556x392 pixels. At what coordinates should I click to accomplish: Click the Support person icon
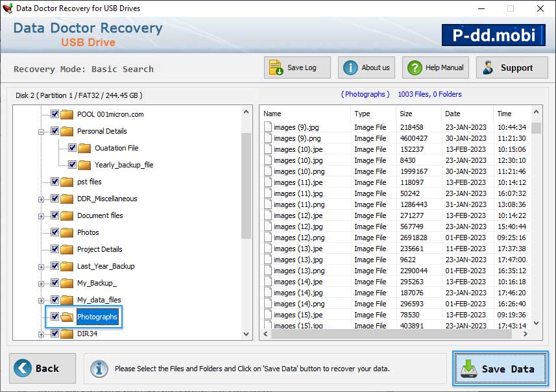point(488,67)
